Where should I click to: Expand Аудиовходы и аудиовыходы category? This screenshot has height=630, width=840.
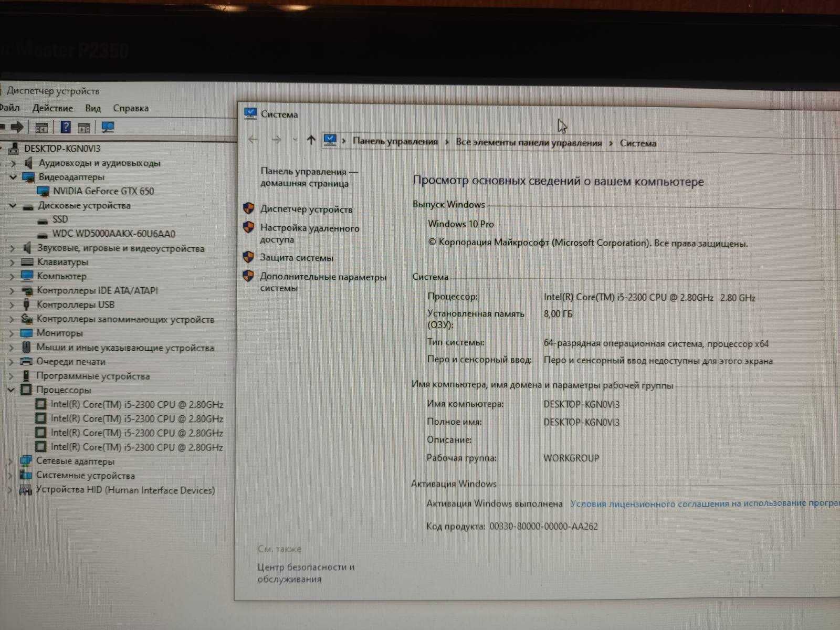pos(13,163)
